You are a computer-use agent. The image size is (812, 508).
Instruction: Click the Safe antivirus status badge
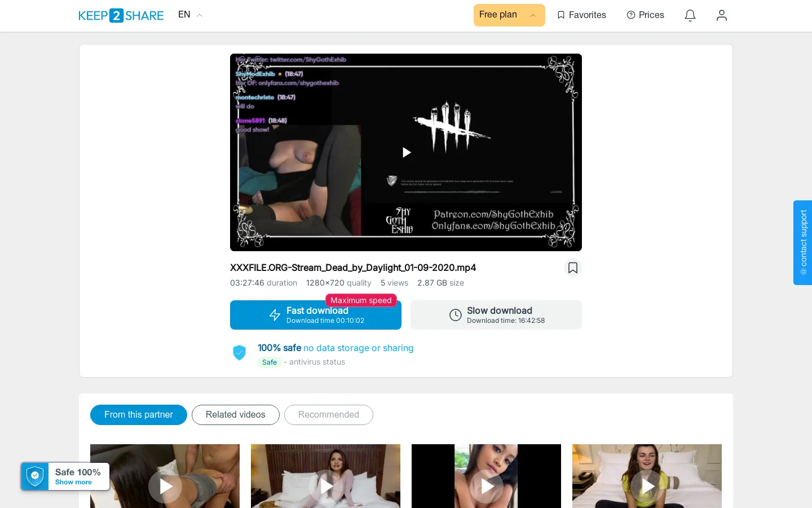(270, 362)
